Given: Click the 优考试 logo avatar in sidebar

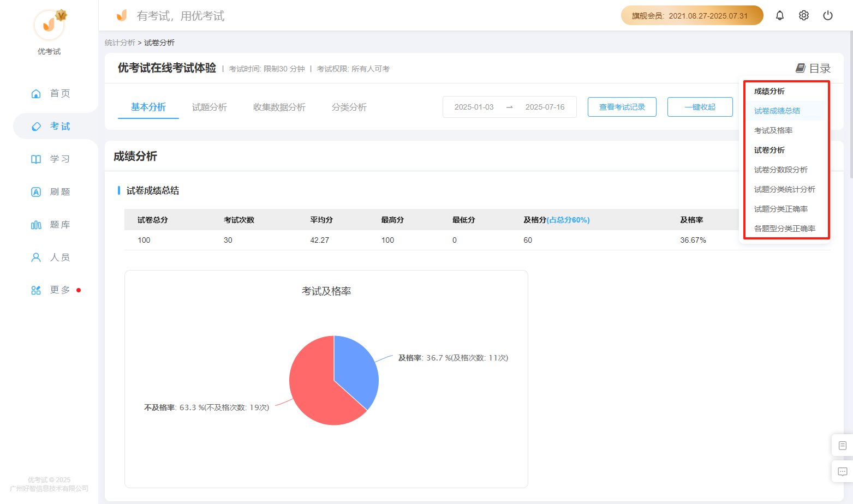Looking at the screenshot, I should coord(49,25).
